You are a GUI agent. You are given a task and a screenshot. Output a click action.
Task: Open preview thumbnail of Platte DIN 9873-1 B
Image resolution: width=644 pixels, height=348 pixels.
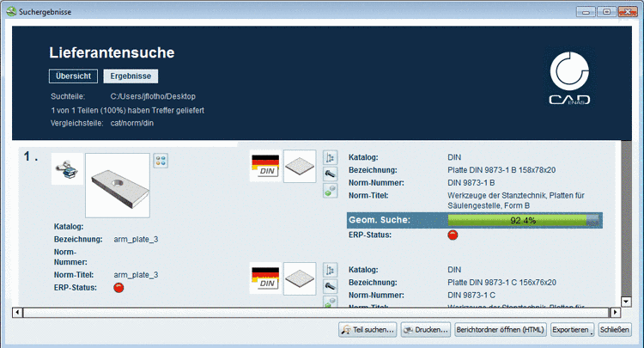[x=300, y=166]
